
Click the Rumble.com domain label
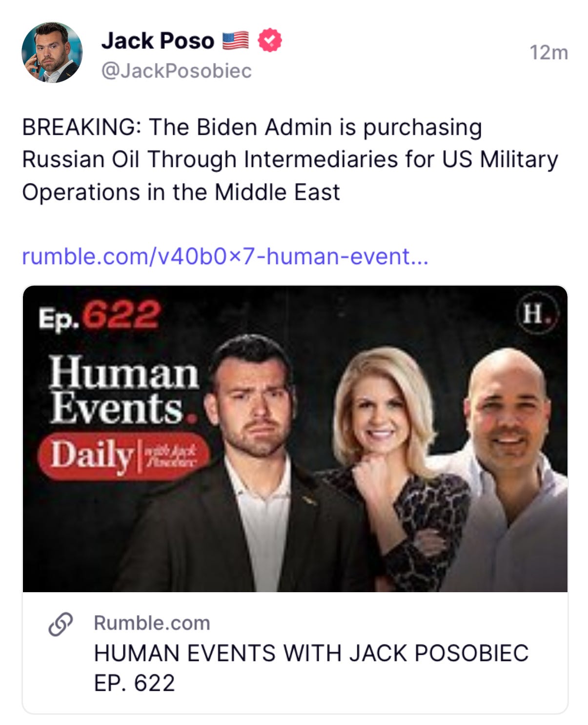(x=152, y=623)
